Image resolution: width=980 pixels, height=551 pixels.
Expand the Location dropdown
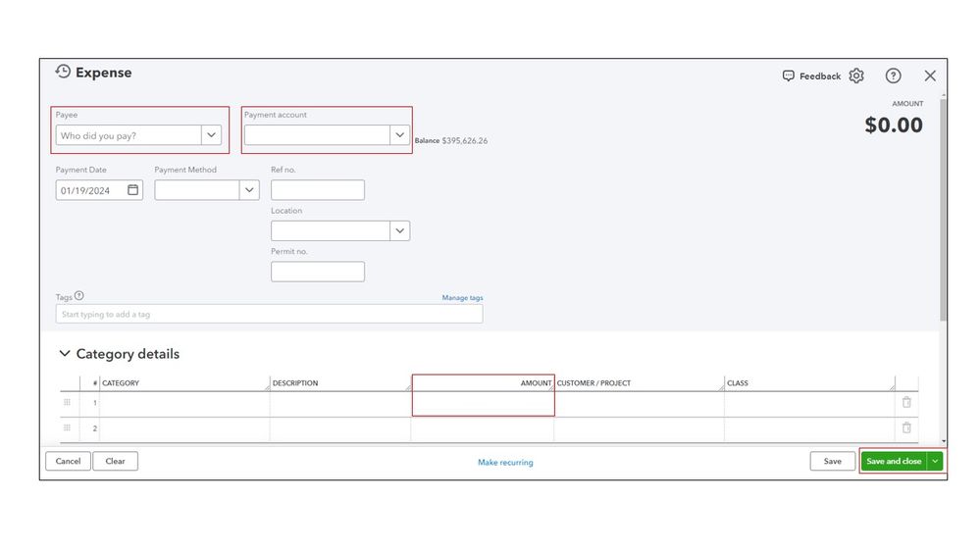point(399,231)
